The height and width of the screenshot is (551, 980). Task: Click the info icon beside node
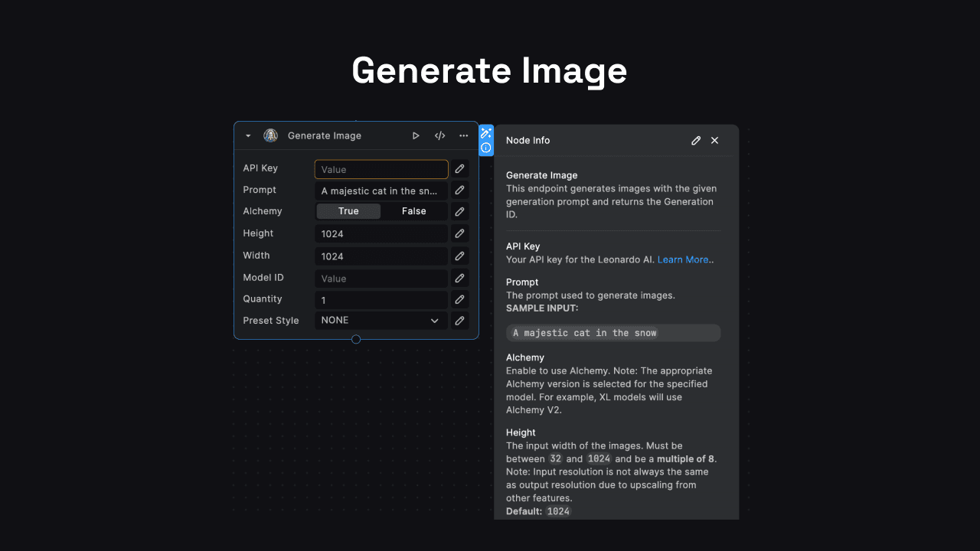(486, 148)
